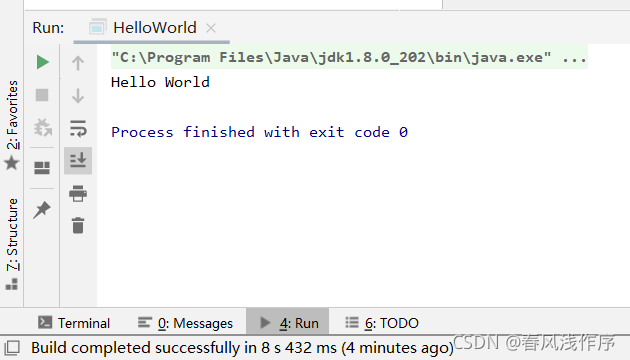Click the Messages tab's list icon
630x360 pixels.
point(145,322)
